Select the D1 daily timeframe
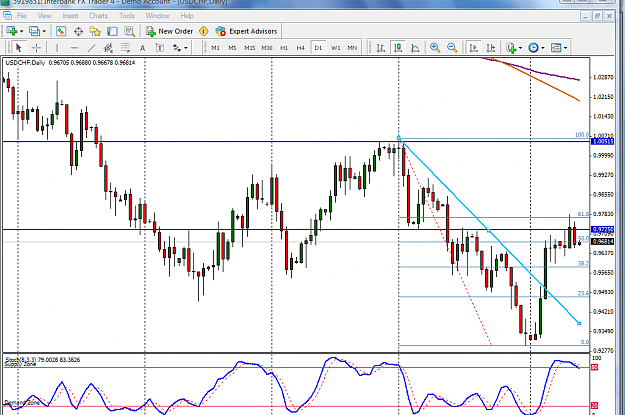 318,48
